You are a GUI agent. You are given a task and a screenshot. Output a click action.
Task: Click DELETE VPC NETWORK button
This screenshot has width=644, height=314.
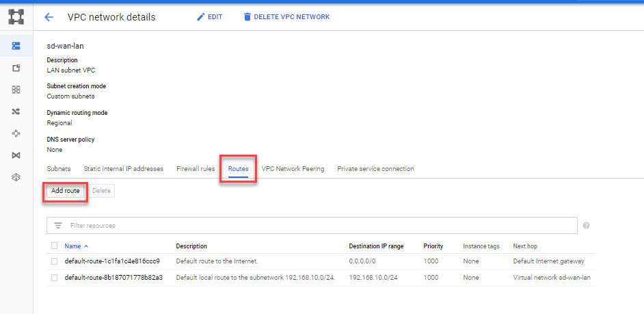(x=286, y=17)
